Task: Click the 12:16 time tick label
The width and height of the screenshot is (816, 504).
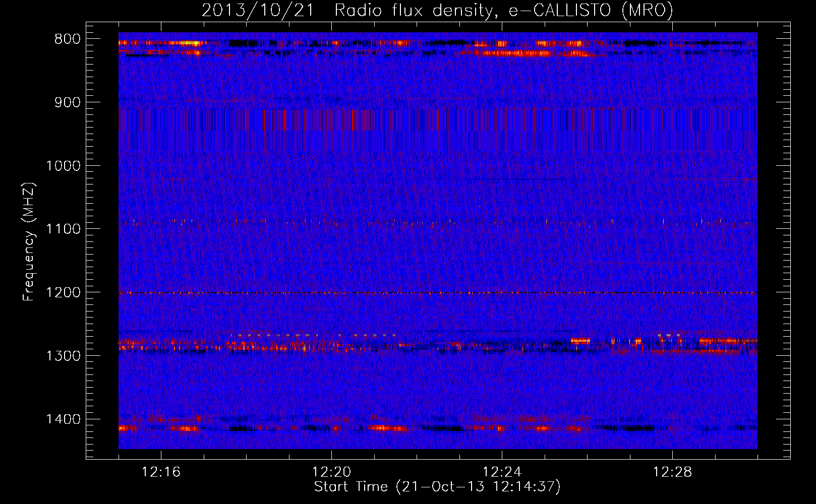Action: (161, 472)
